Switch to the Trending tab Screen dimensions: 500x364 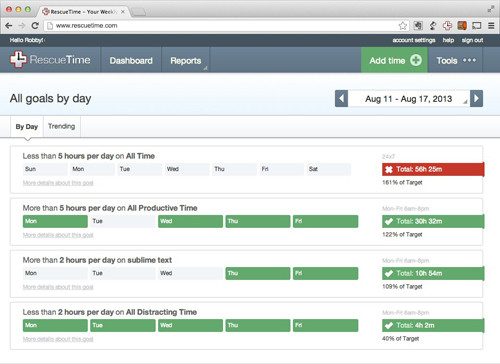(62, 126)
